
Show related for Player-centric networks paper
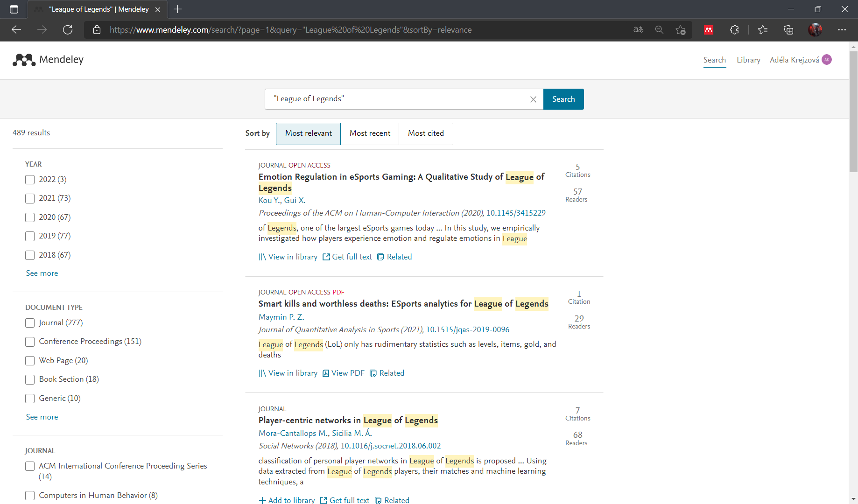pyautogui.click(x=392, y=500)
